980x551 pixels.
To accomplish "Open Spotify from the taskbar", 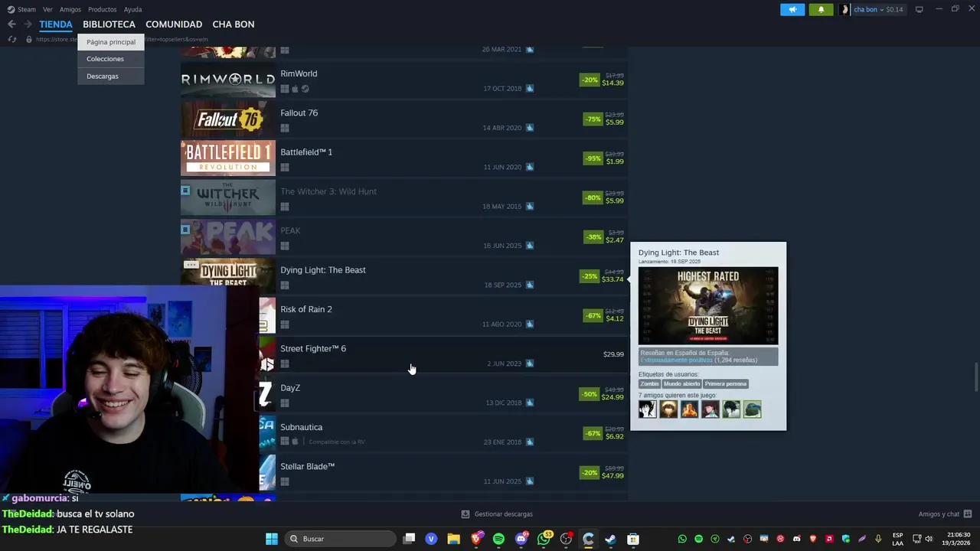I will [499, 539].
